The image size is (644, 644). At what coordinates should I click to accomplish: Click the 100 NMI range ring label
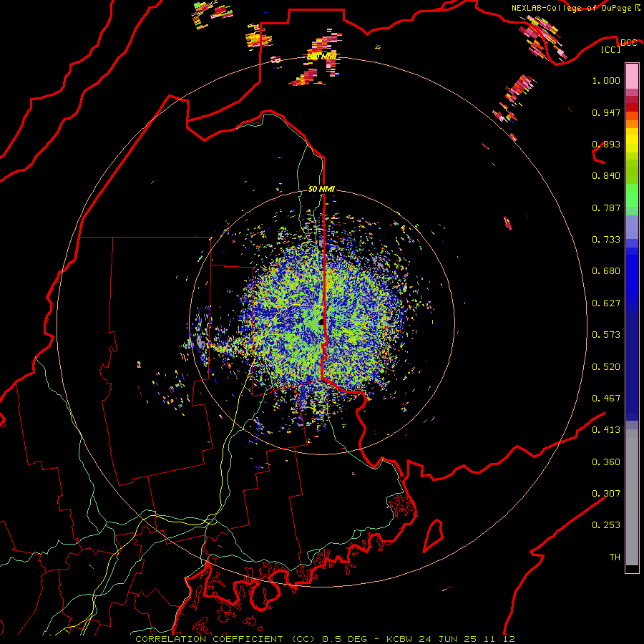pos(321,57)
